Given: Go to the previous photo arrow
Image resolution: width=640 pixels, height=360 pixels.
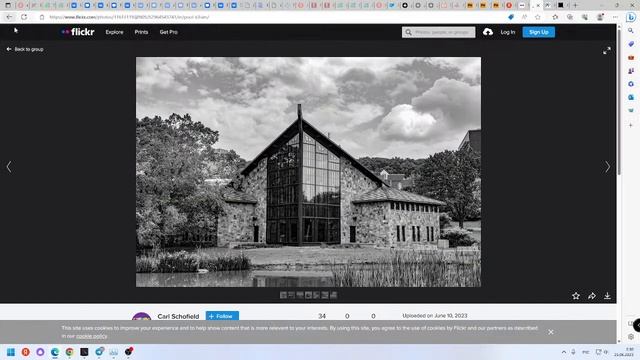Looking at the screenshot, I should [9, 167].
